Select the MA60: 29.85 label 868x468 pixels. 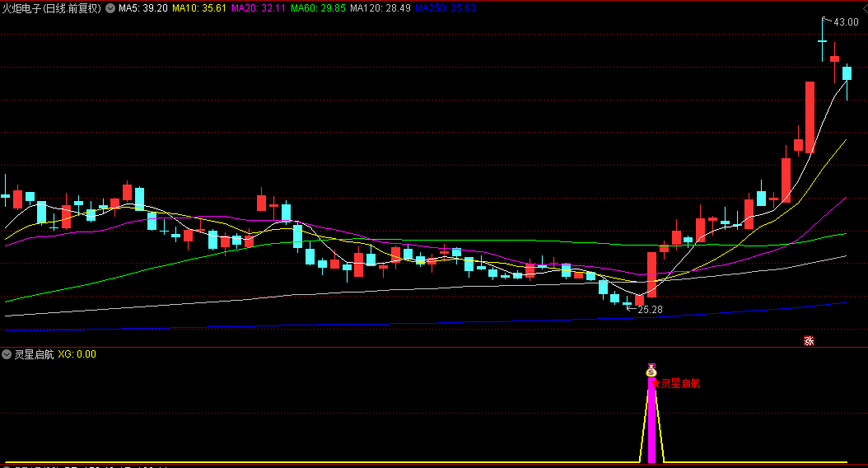pos(318,8)
